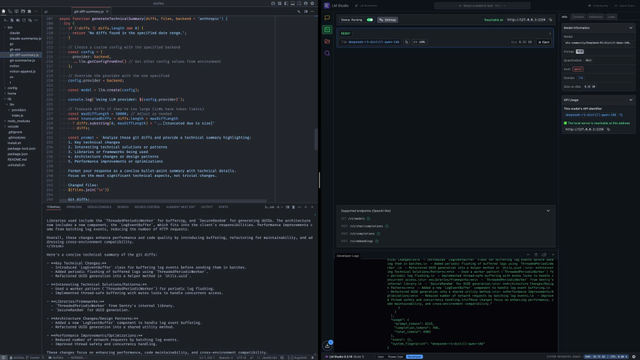Image resolution: width=640 pixels, height=360 pixels.
Task: Select the Power User mode in status bar
Action: [x=395, y=357]
